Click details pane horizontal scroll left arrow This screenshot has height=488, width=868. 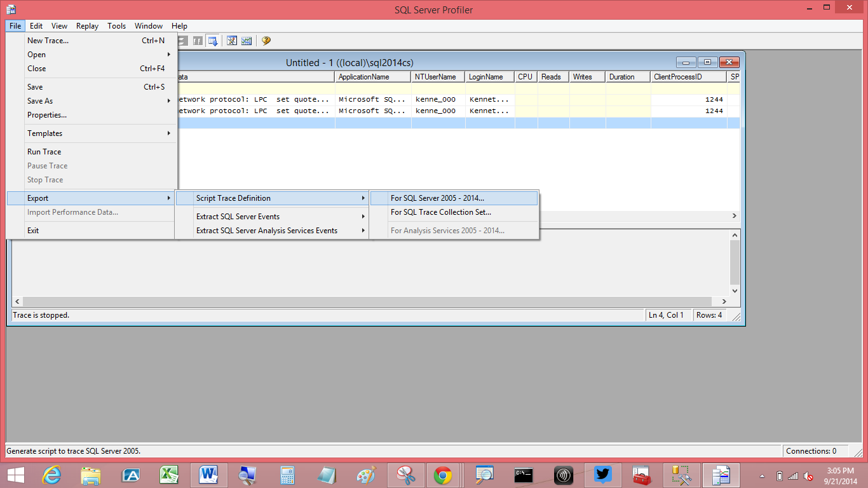click(x=18, y=301)
